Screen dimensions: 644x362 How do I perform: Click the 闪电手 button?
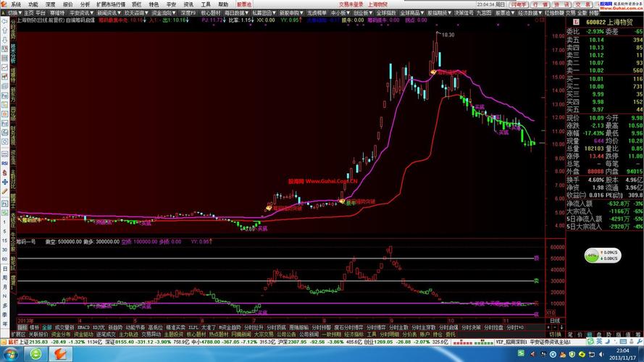(x=519, y=4)
